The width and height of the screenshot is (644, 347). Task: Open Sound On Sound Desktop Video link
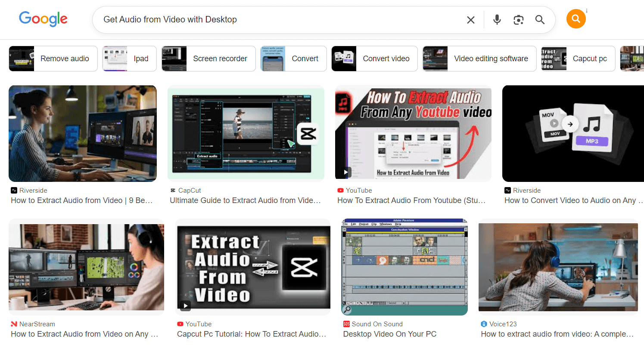[389, 334]
